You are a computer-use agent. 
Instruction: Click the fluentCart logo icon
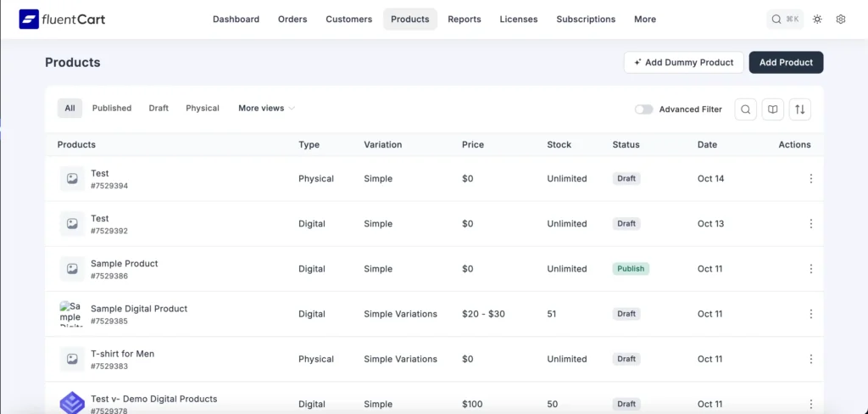[30, 19]
